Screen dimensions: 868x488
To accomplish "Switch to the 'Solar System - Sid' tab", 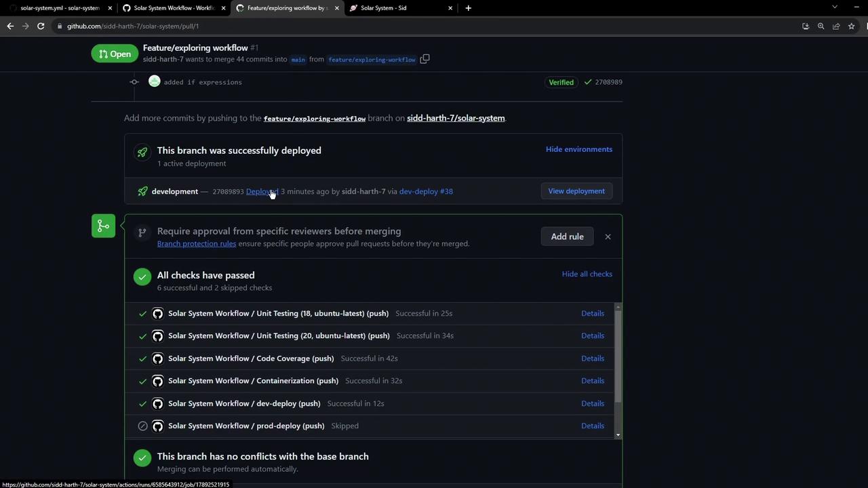I will tap(401, 8).
